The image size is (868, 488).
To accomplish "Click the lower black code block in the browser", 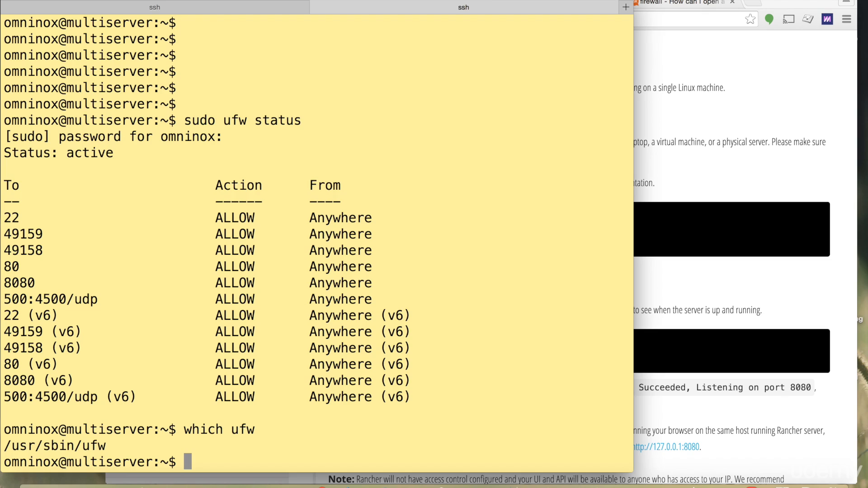I will (731, 351).
